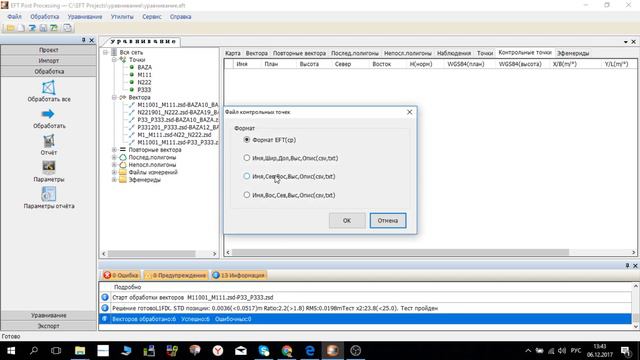Pin the bottom log panel
Image resolution: width=640 pixels, height=360 pixels.
click(x=627, y=266)
